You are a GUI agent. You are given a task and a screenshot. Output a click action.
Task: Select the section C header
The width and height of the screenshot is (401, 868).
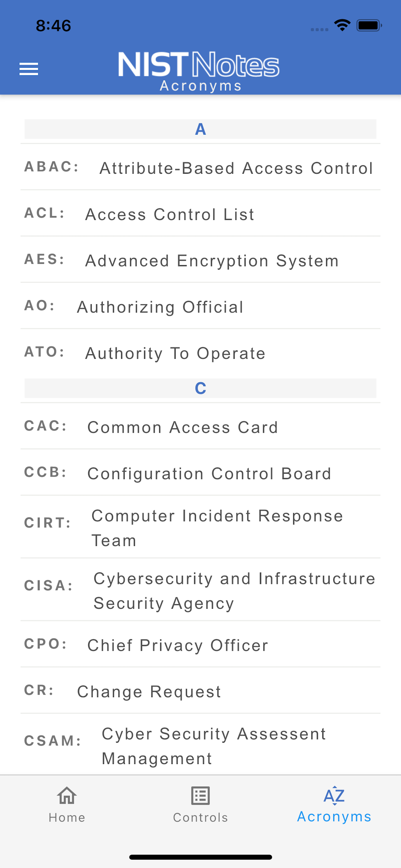click(200, 388)
